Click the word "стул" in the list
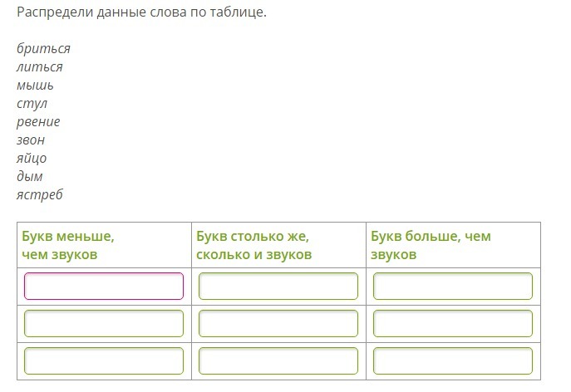Screen dimensions: 571x392 pos(32,103)
